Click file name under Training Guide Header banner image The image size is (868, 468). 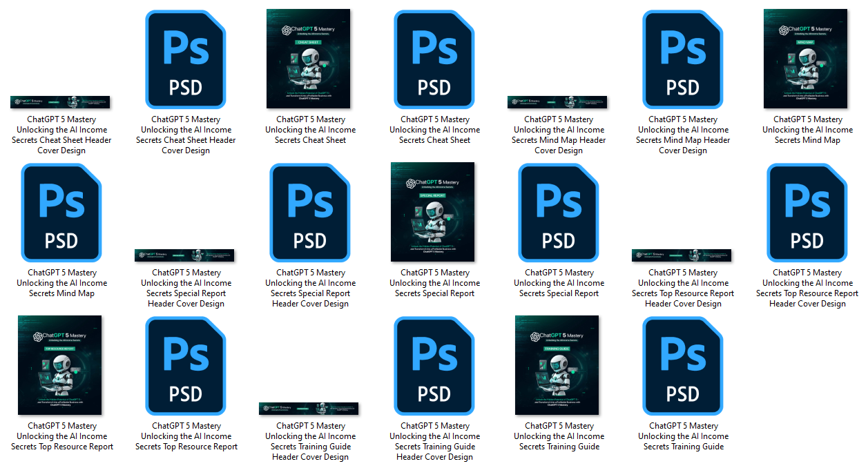pyautogui.click(x=311, y=441)
